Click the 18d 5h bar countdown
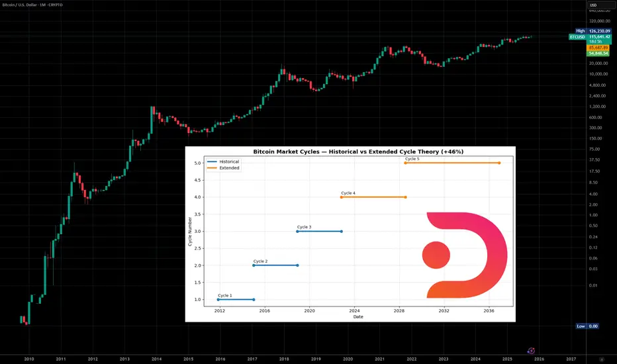Viewport: 617px width, 364px height. click(x=595, y=42)
